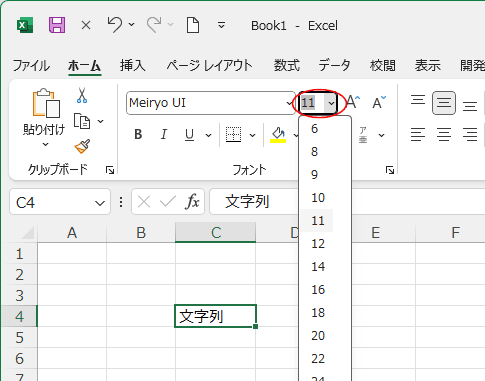This screenshot has width=485, height=381.
Task: Switch to the ページ レイアウト tab
Action: [209, 65]
